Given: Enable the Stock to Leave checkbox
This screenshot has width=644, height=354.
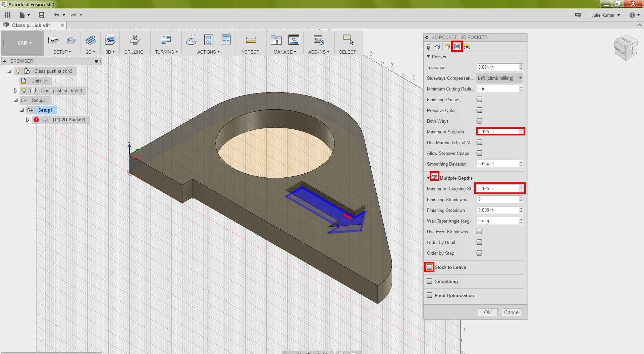Looking at the screenshot, I should (x=429, y=267).
